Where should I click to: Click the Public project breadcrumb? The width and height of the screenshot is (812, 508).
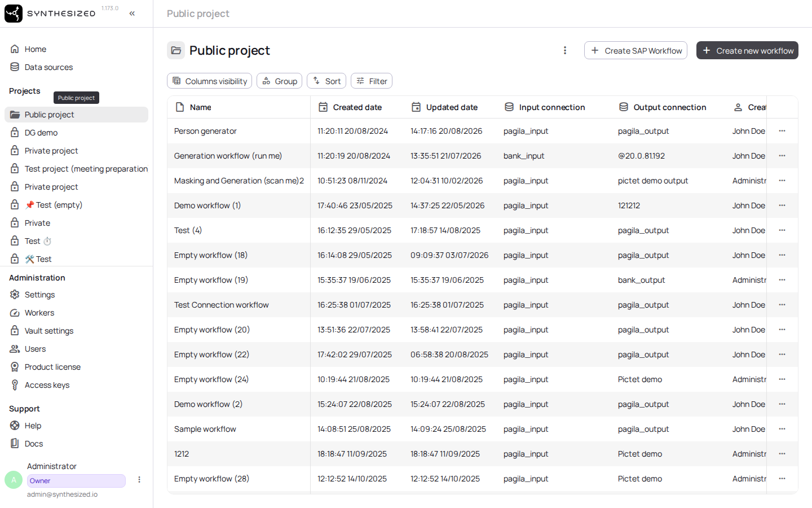click(x=198, y=14)
